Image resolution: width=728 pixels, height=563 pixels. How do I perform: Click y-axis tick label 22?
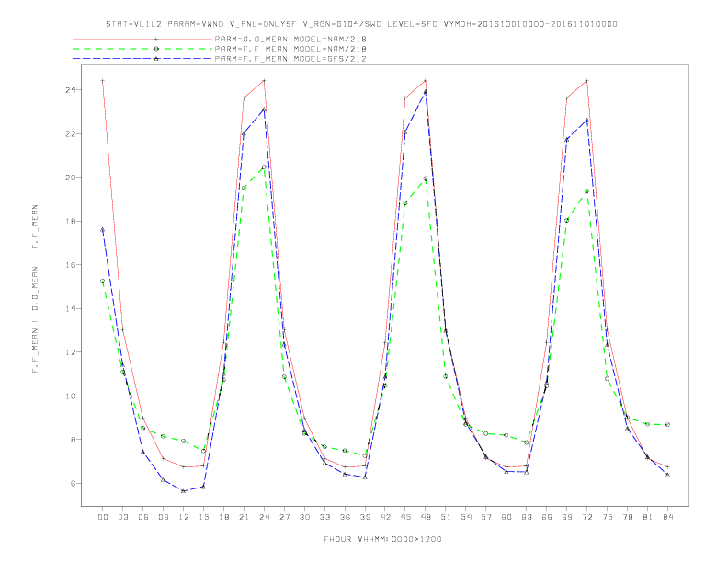point(71,133)
